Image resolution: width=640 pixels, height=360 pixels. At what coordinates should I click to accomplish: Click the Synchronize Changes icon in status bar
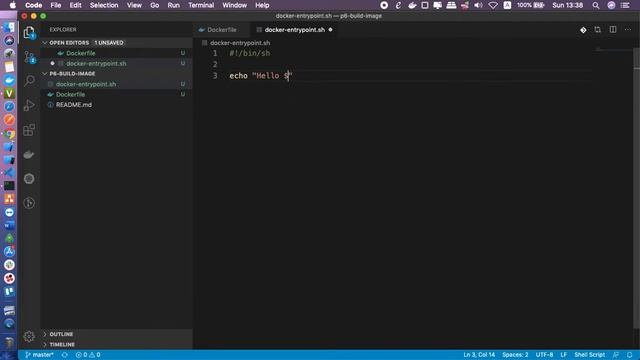[64, 355]
